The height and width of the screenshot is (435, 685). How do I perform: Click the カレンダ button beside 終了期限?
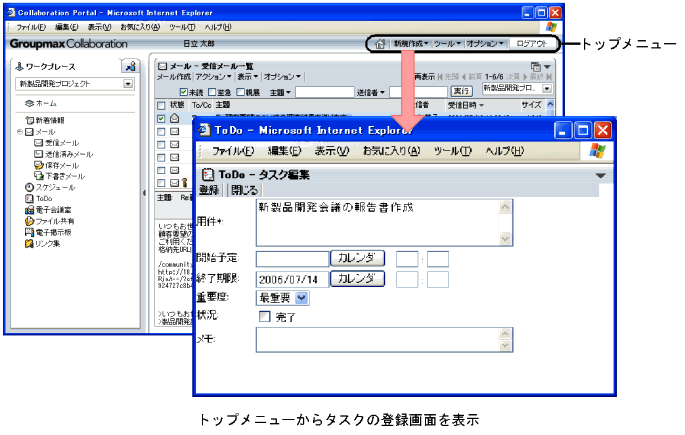(357, 279)
